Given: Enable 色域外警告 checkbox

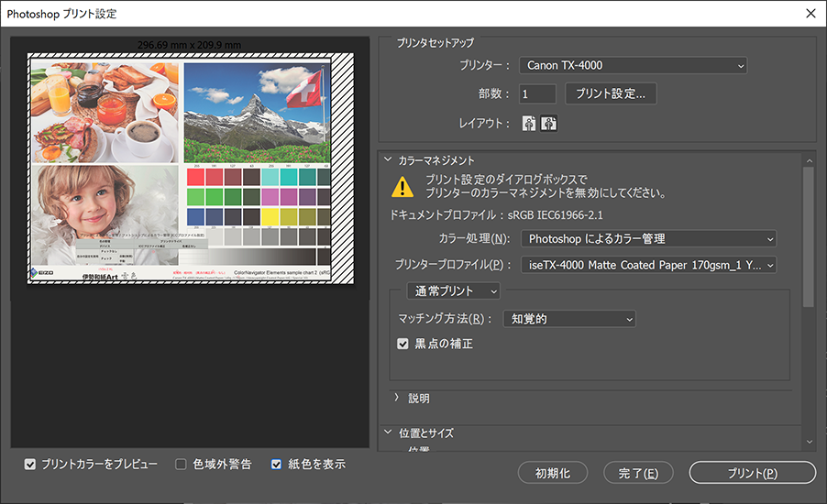Looking at the screenshot, I should 181,464.
